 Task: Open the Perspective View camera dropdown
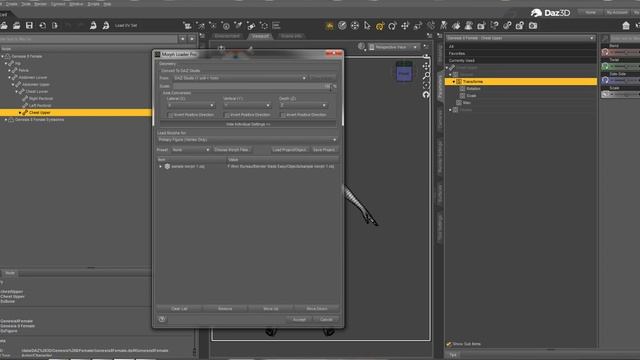393,47
